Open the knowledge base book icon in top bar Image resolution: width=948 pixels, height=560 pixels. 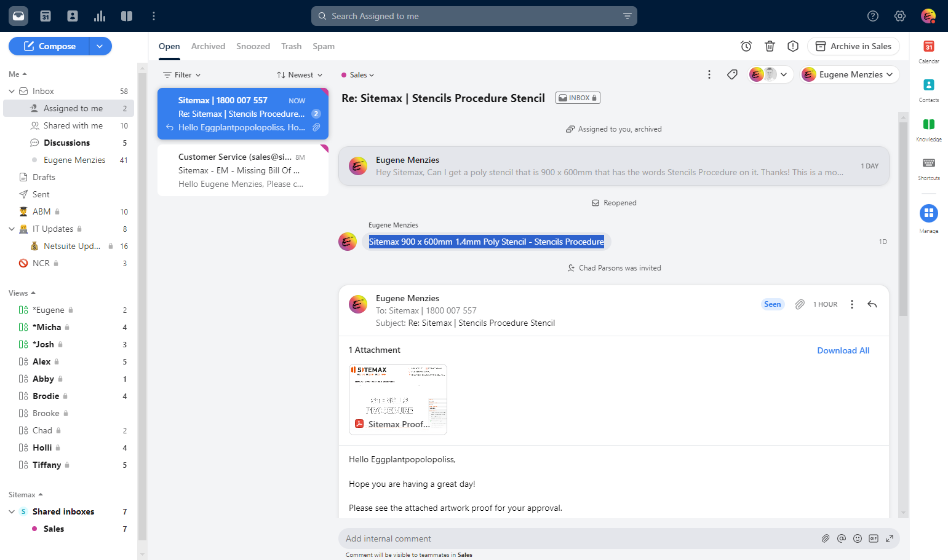click(127, 16)
